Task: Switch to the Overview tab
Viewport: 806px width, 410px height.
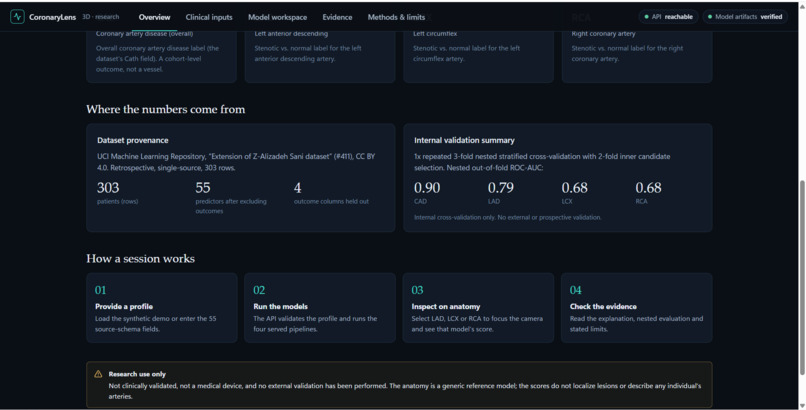Action: pyautogui.click(x=154, y=17)
